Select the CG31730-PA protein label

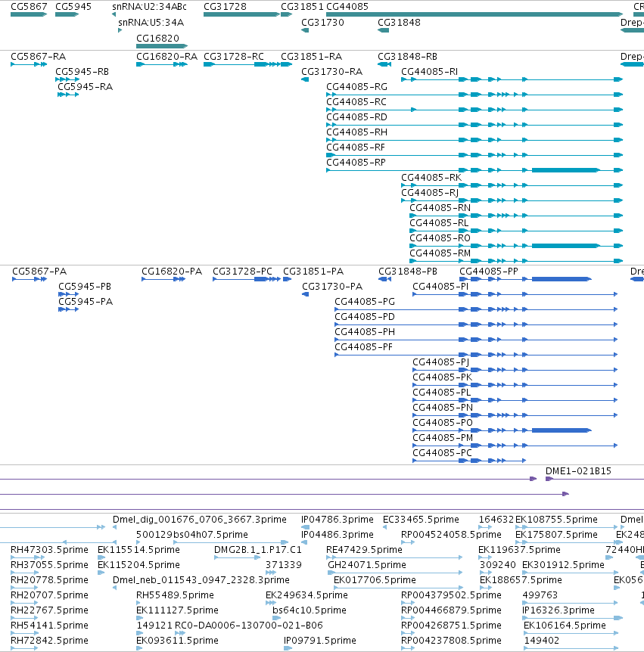332,287
